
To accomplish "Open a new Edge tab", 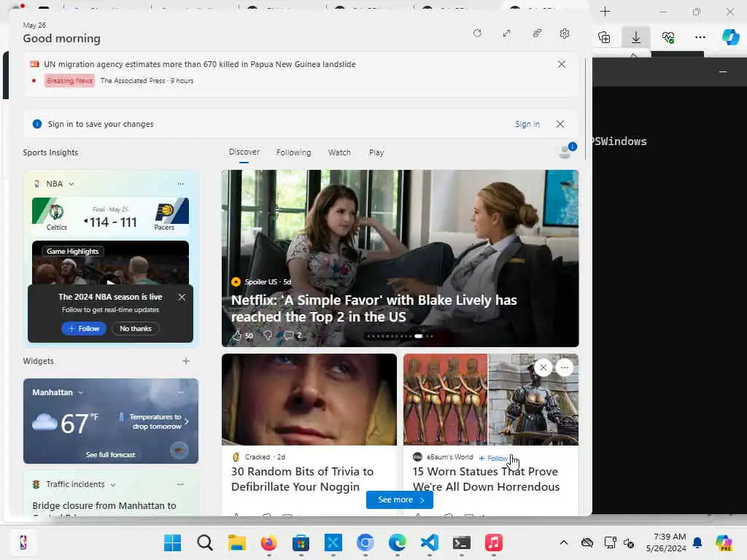I will pyautogui.click(x=605, y=12).
